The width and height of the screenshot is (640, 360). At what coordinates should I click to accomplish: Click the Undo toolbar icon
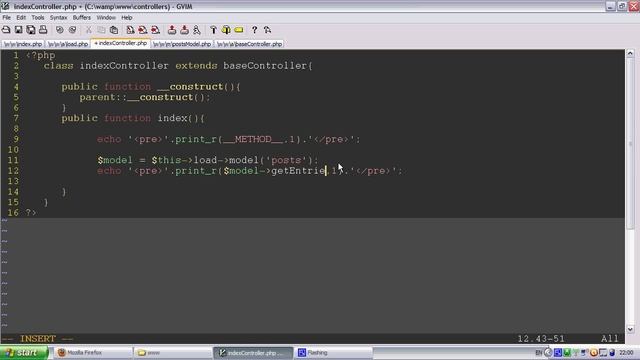point(60,30)
